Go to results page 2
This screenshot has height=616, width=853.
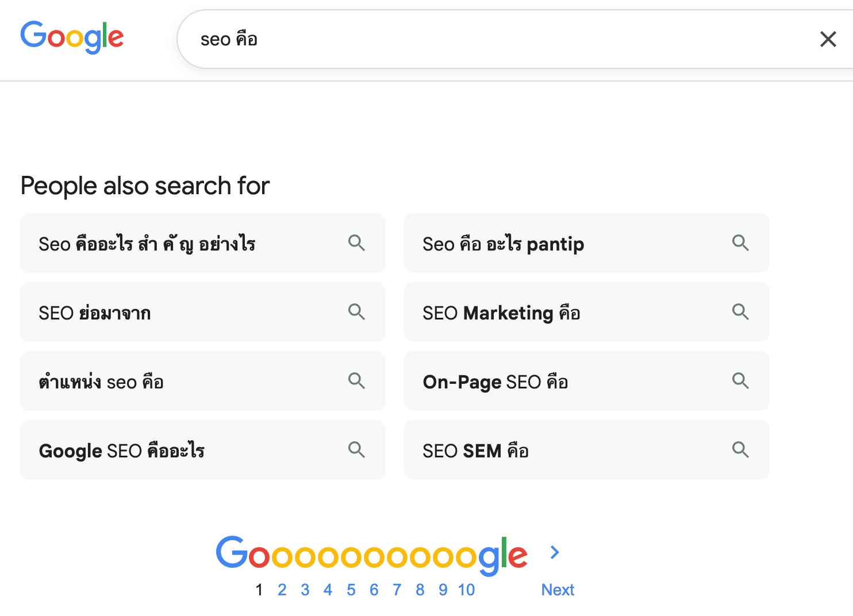click(282, 589)
